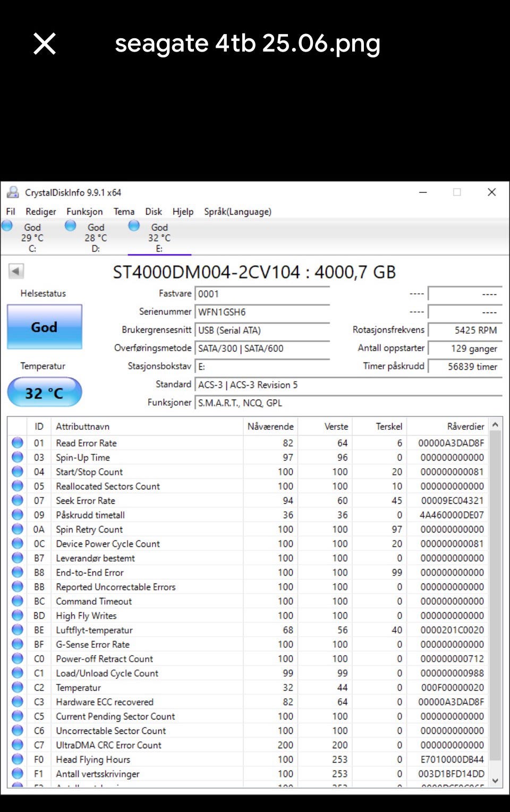
Task: Open the Språk(Language) menu
Action: pyautogui.click(x=237, y=212)
